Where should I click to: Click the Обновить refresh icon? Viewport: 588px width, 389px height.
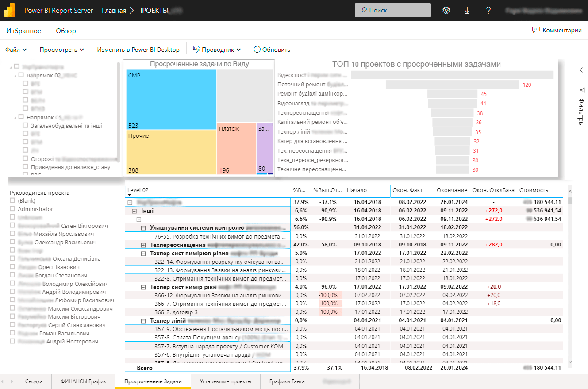tap(257, 50)
